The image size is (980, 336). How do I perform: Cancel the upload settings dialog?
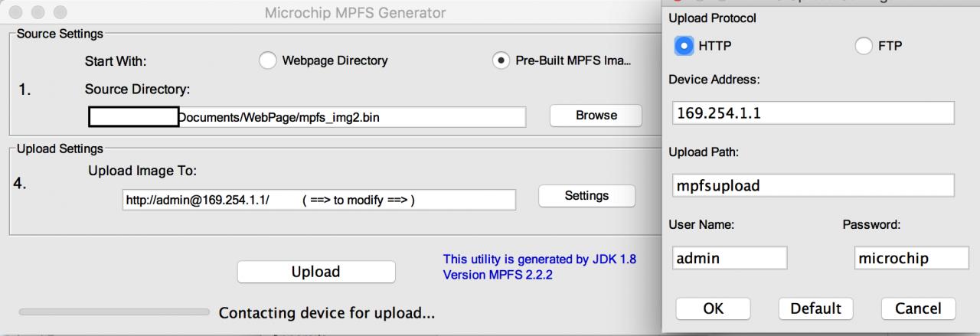point(918,308)
